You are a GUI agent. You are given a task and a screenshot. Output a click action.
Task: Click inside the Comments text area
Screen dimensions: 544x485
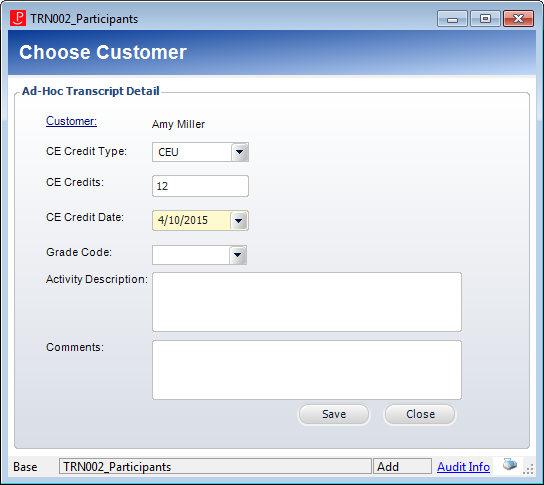click(307, 370)
